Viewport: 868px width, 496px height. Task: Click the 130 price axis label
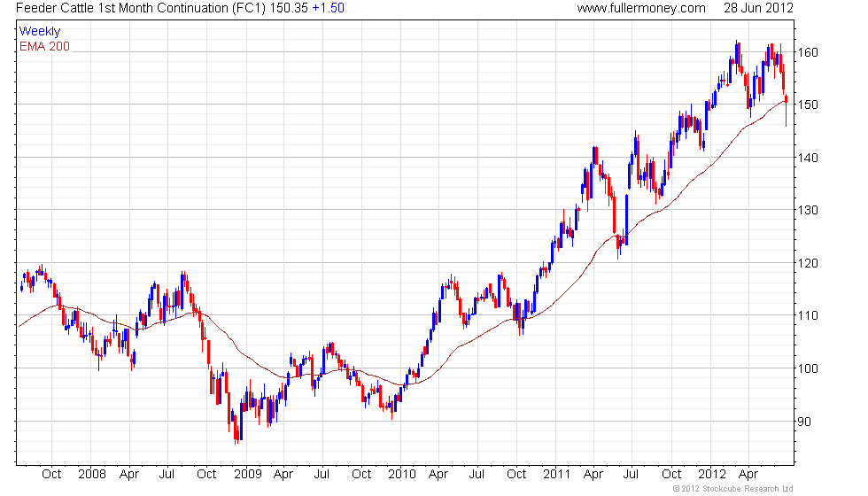808,210
